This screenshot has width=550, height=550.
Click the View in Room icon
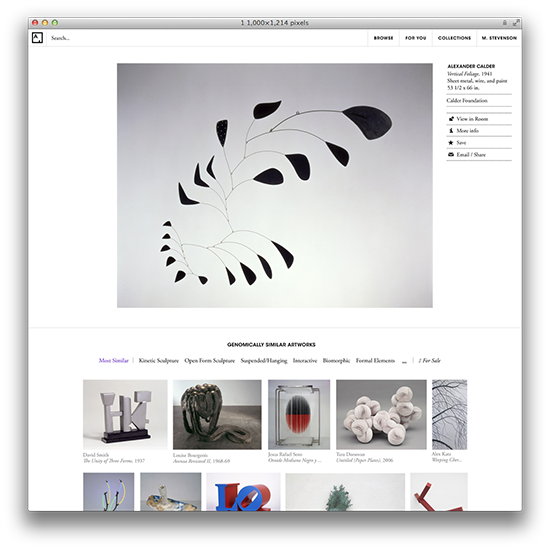(451, 119)
